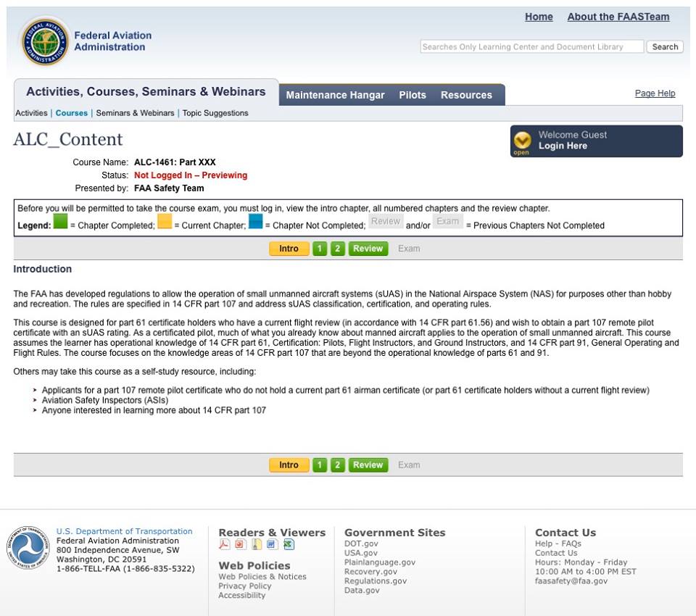The height and width of the screenshot is (616, 696).
Task: Select the Resources tab
Action: pos(466,95)
